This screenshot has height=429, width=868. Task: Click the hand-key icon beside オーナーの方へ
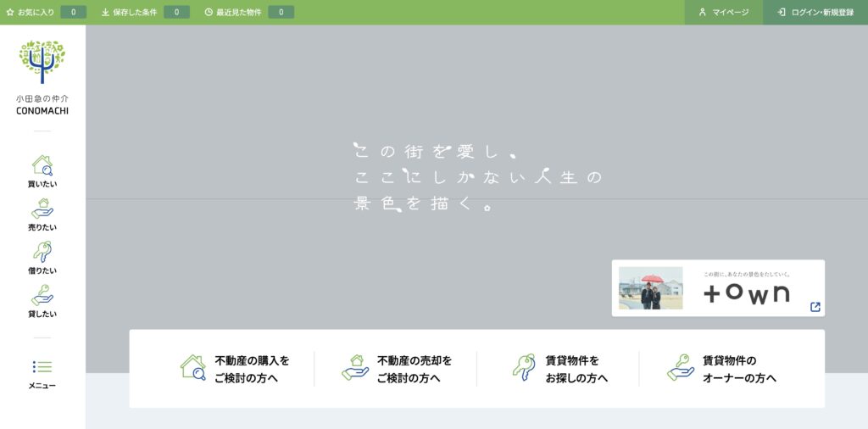click(681, 367)
